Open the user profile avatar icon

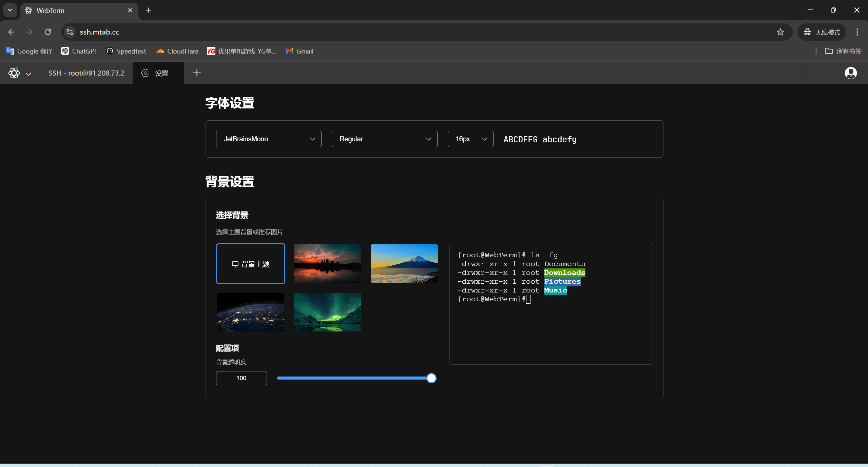tap(850, 73)
